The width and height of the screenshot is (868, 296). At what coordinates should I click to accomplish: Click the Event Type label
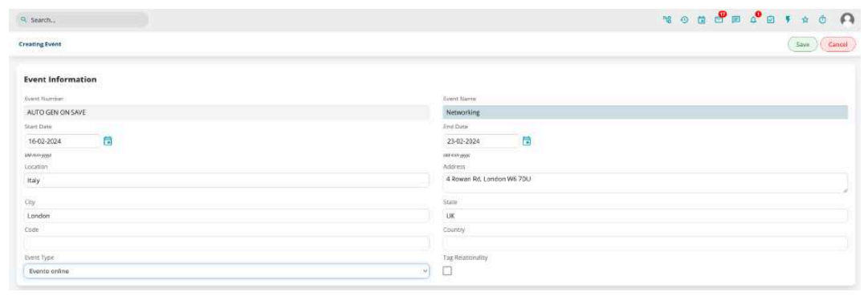point(39,257)
